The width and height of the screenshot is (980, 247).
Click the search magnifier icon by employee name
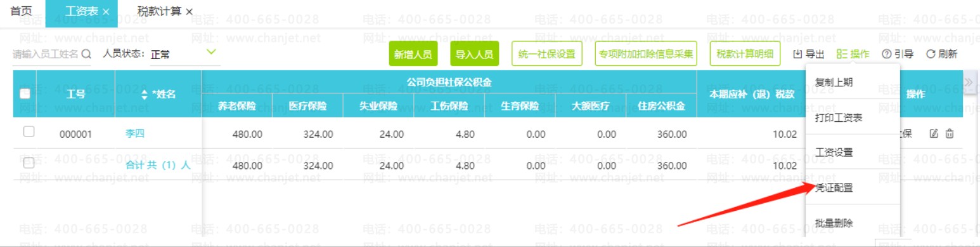pos(87,54)
